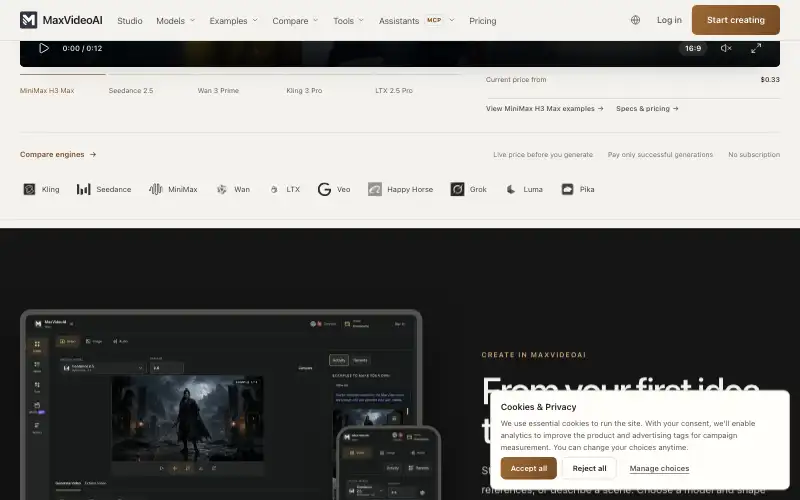Image resolution: width=800 pixels, height=500 pixels.
Task: Click the phone mockup preview image
Action: (x=389, y=463)
